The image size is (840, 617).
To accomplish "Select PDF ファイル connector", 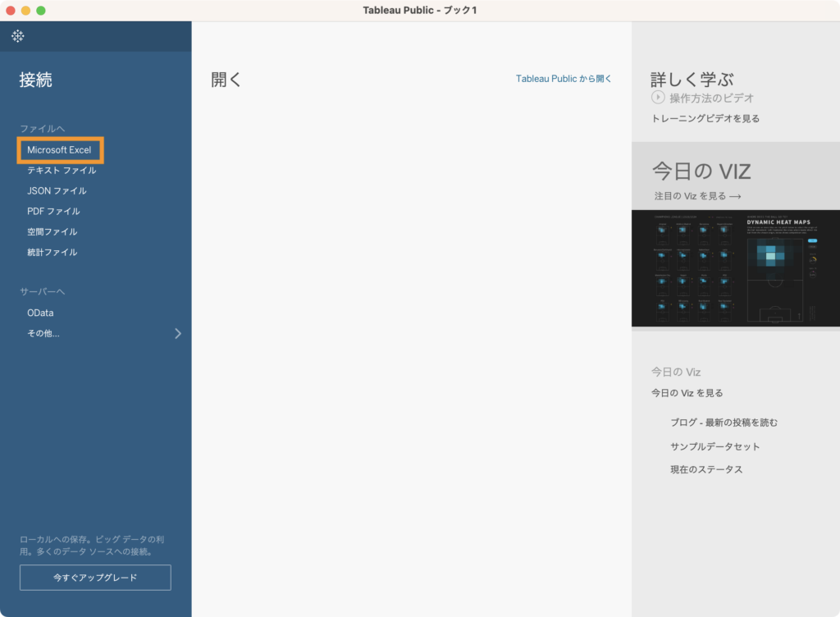I will (53, 211).
